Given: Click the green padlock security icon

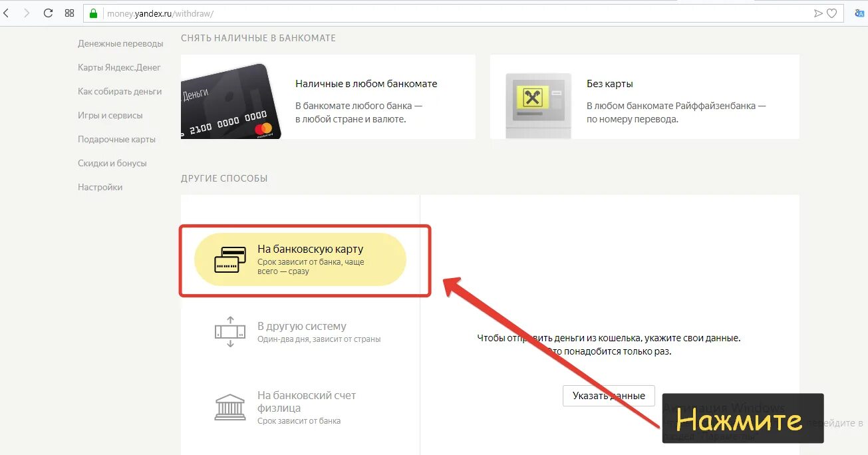Looking at the screenshot, I should pyautogui.click(x=93, y=13).
